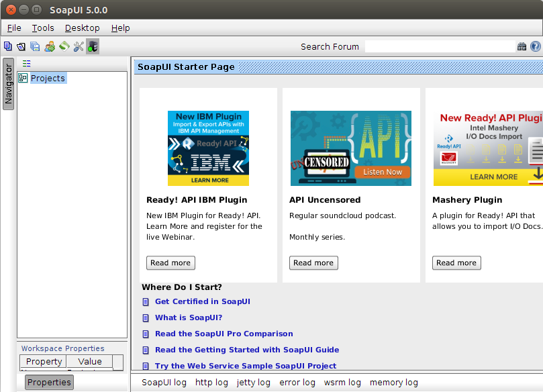Click the Projects workspace icon in tree

[x=23, y=78]
